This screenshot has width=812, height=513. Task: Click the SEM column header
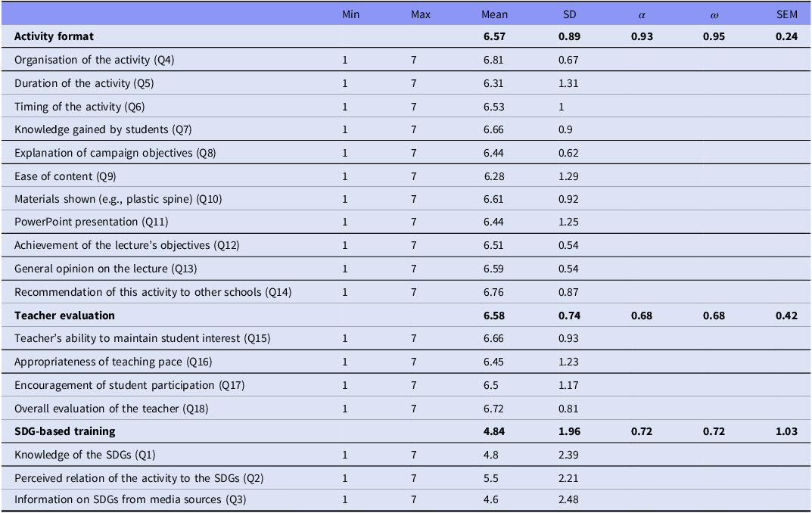click(x=786, y=14)
